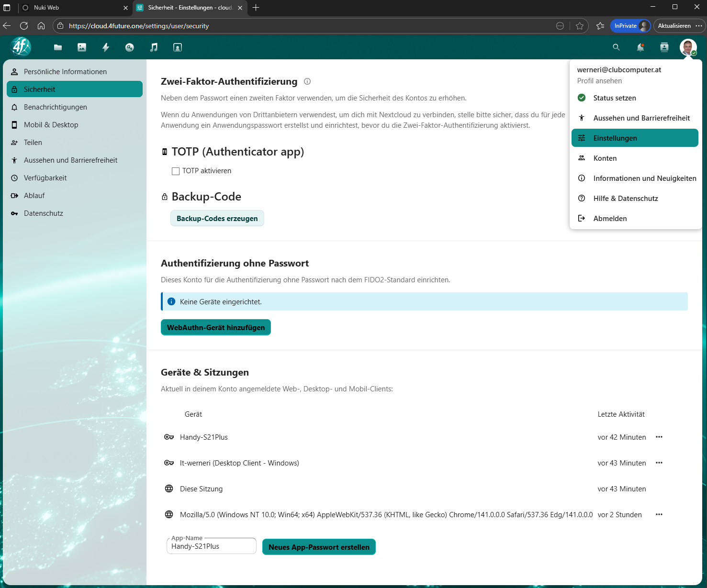Select Abmelden from the user menu

coord(610,219)
